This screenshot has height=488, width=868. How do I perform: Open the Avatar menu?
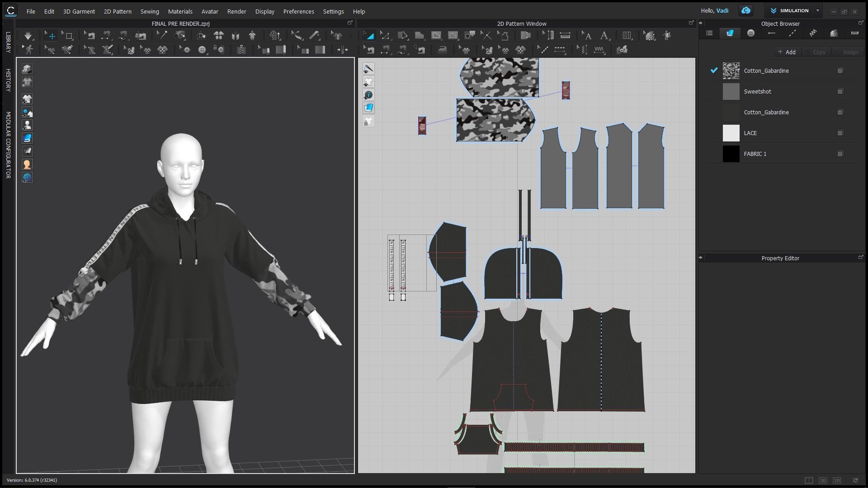point(210,11)
